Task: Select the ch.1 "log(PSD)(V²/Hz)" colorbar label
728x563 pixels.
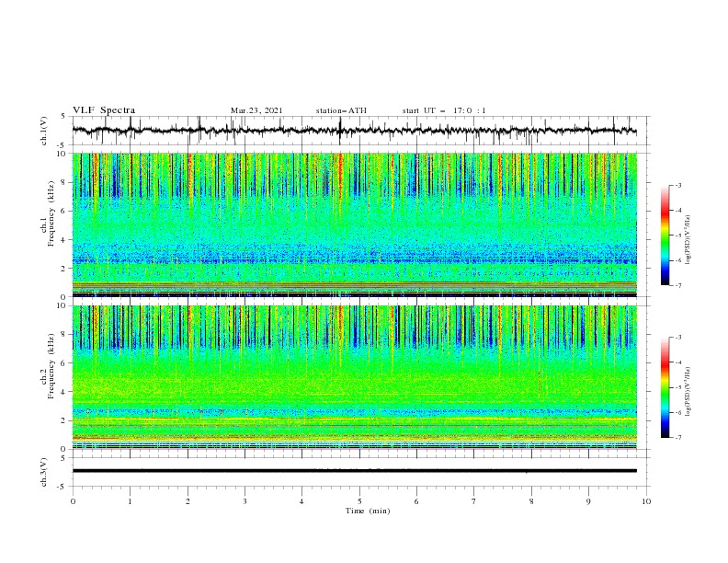Action: click(x=688, y=240)
